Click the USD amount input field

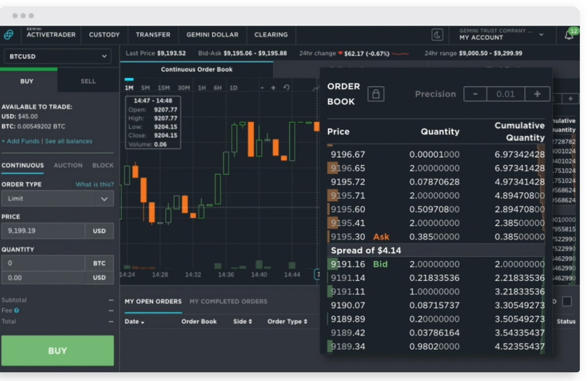43,278
